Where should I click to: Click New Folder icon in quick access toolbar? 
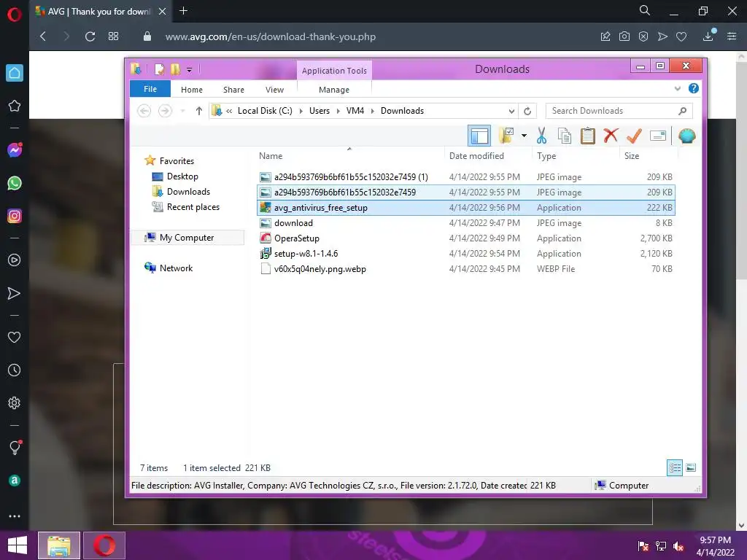coord(175,69)
